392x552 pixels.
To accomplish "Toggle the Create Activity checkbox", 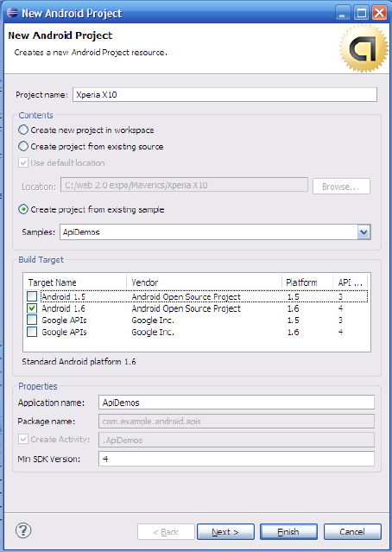I will [23, 439].
